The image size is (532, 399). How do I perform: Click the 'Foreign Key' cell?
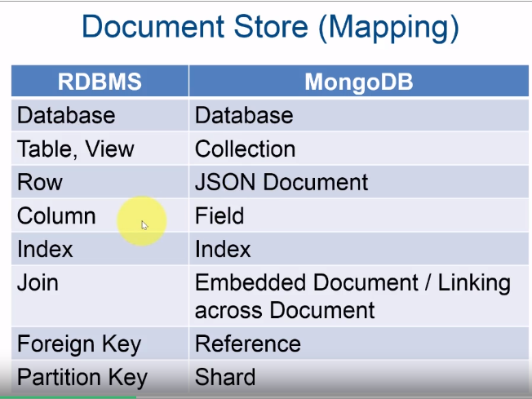point(100,343)
